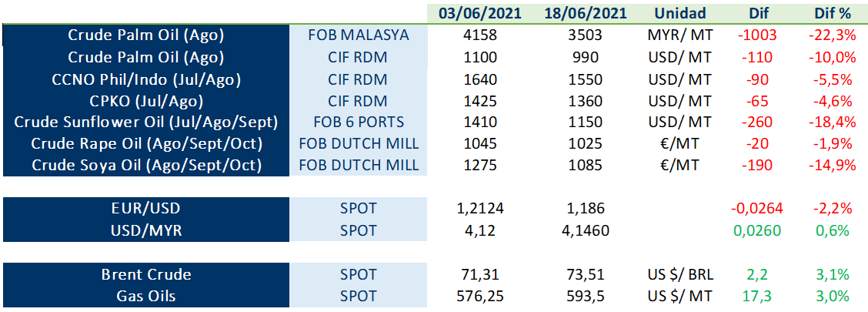Select the CCNO Phil/Indo row label
Screen dimensions: 868x312
pyautogui.click(x=146, y=79)
